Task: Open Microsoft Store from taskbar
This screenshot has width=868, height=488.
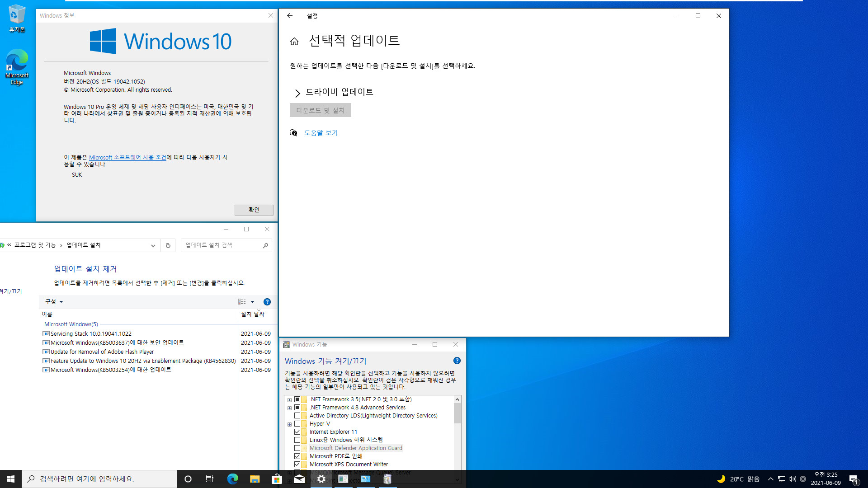Action: point(277,479)
